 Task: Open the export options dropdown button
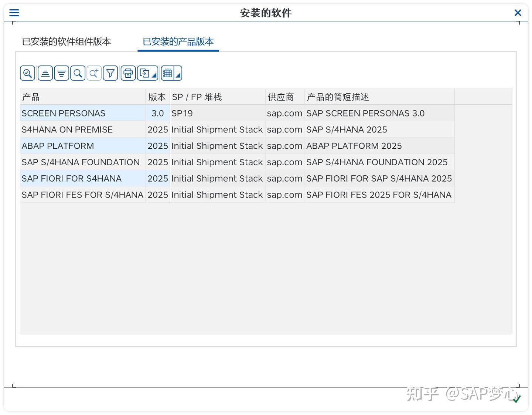tap(147, 73)
